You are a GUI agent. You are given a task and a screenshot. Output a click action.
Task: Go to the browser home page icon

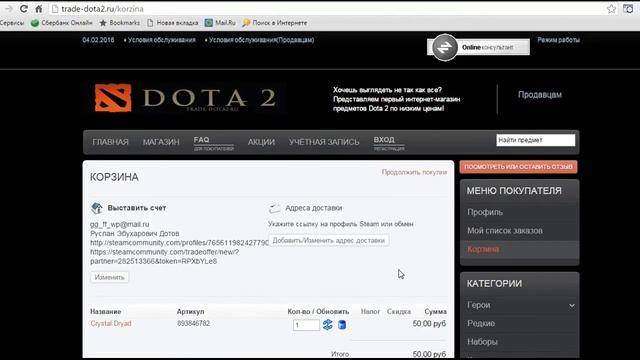coord(39,9)
